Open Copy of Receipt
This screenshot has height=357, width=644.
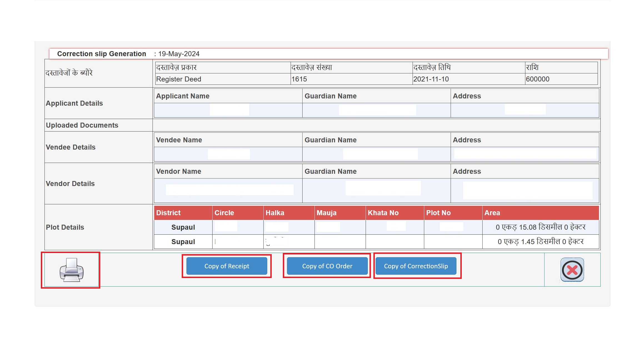226,266
